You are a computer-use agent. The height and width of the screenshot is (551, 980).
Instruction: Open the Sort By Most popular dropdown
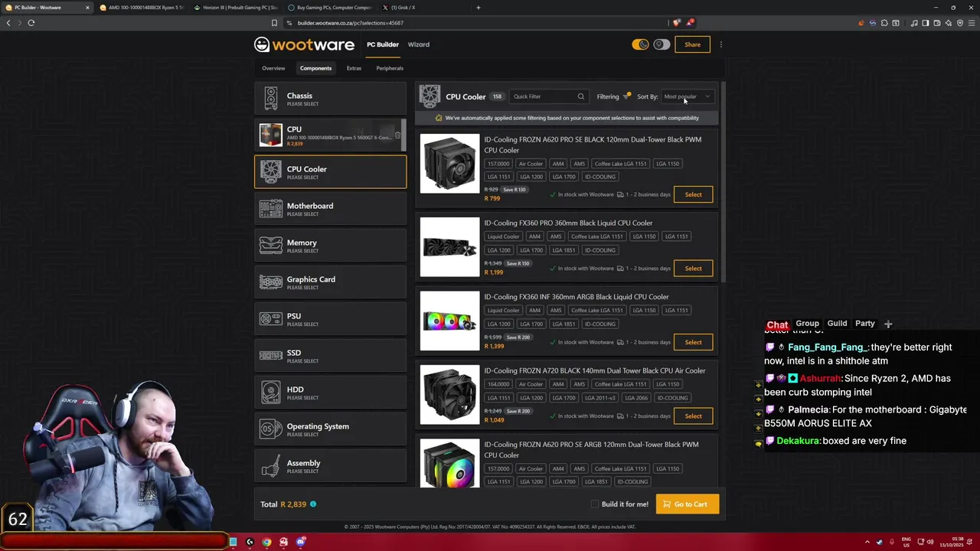tap(688, 96)
